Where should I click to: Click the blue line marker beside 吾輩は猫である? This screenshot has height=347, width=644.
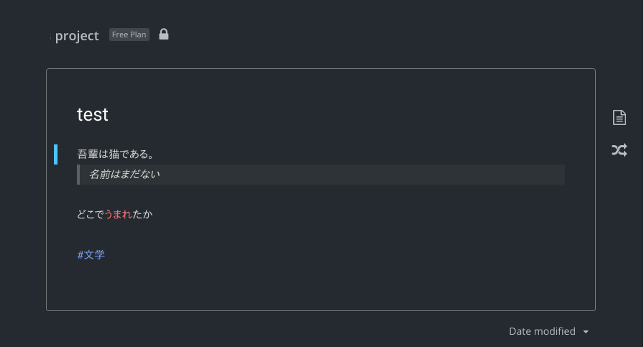(56, 154)
